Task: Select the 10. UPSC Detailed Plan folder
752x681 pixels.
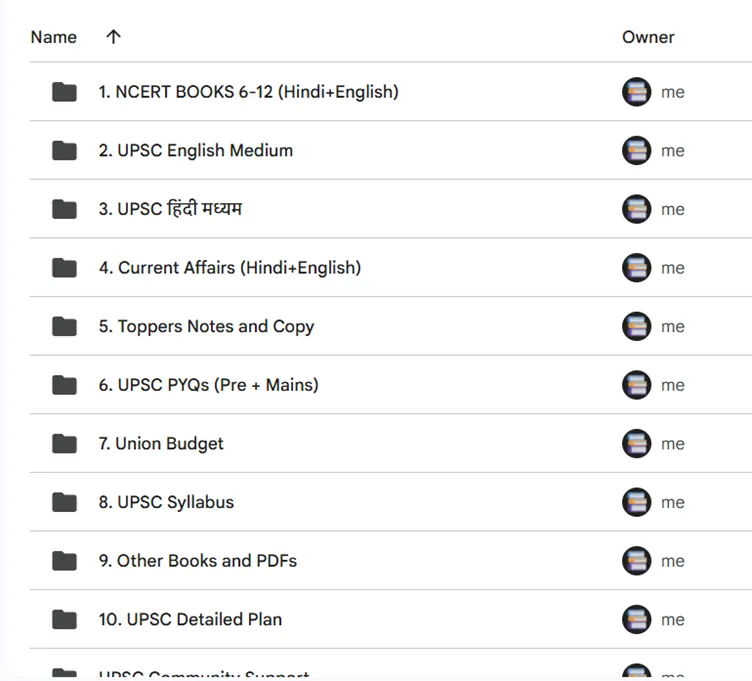Action: coord(190,619)
